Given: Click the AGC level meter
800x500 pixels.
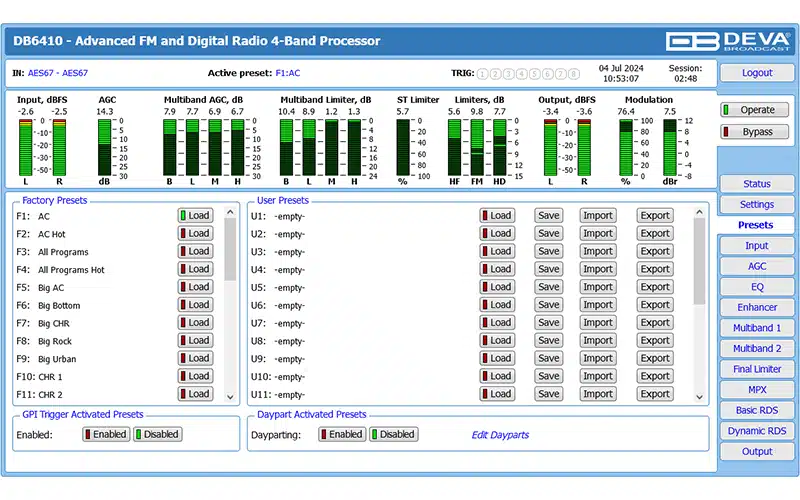Looking at the screenshot, I should tap(104, 148).
